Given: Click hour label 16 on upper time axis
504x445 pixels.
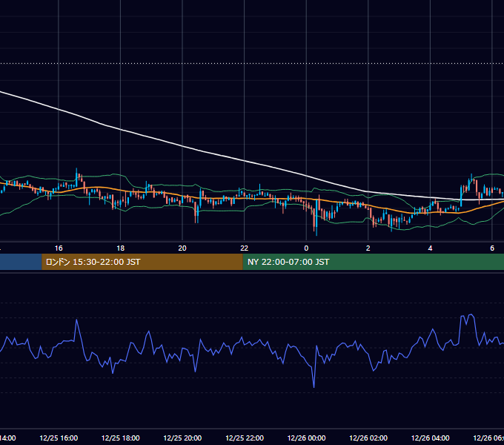Looking at the screenshot, I should click(59, 248).
